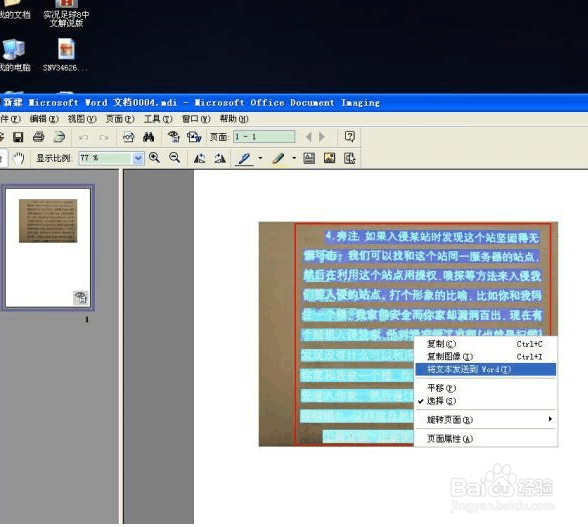
Task: Click the Redo arrow icon
Action: [x=104, y=138]
